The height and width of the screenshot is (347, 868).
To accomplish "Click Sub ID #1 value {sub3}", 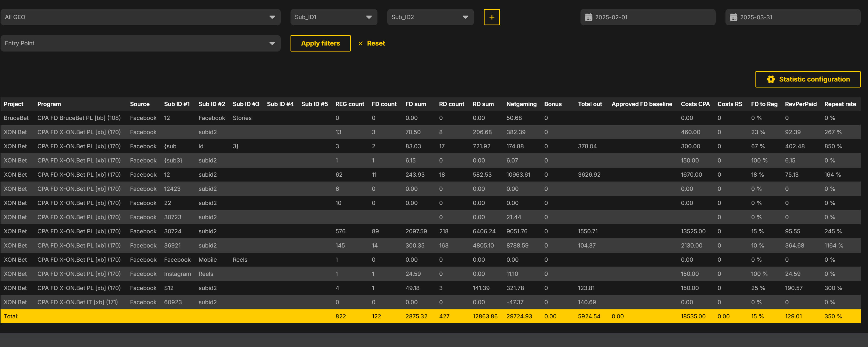I will pos(173,161).
